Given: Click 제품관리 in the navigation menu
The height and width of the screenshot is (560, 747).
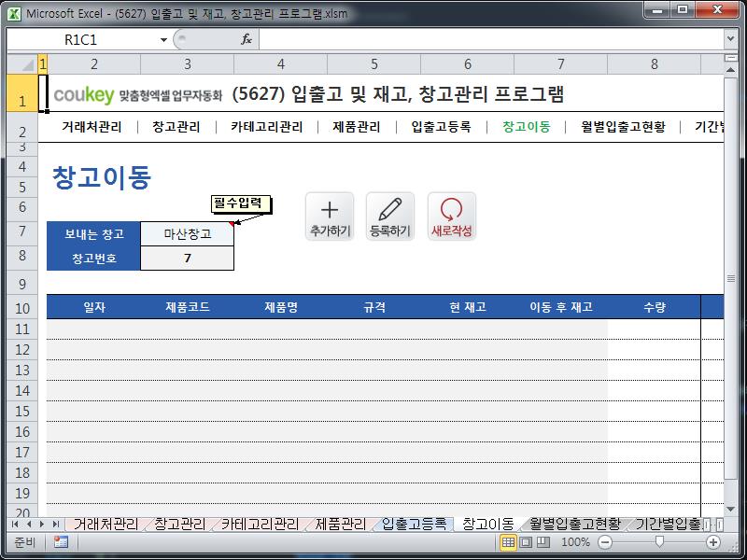Looking at the screenshot, I should coord(357,127).
